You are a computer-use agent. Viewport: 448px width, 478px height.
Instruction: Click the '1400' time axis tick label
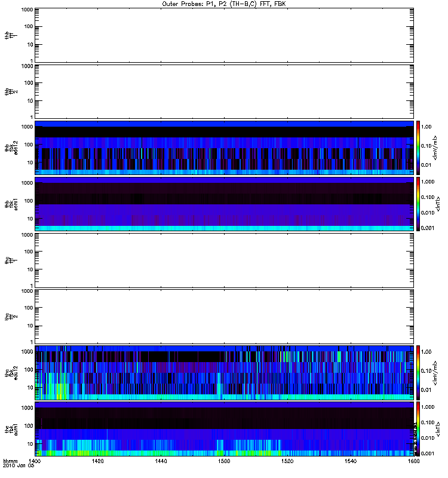point(35,461)
